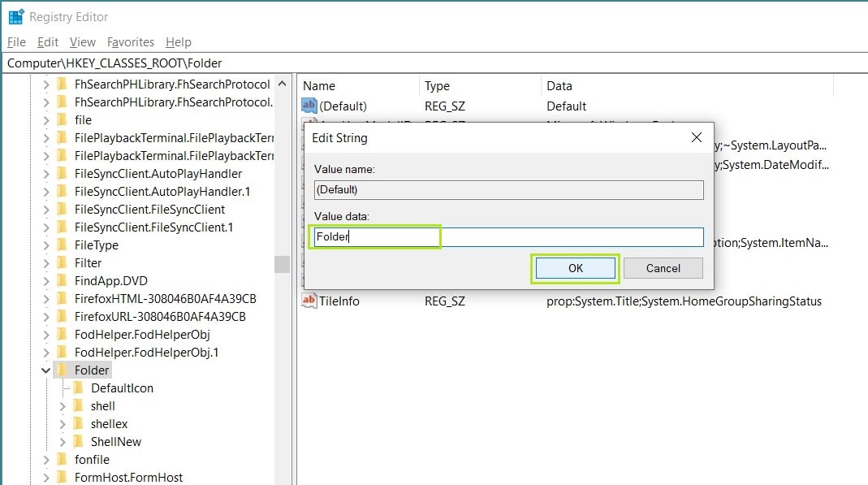Open the Help menu

(179, 42)
